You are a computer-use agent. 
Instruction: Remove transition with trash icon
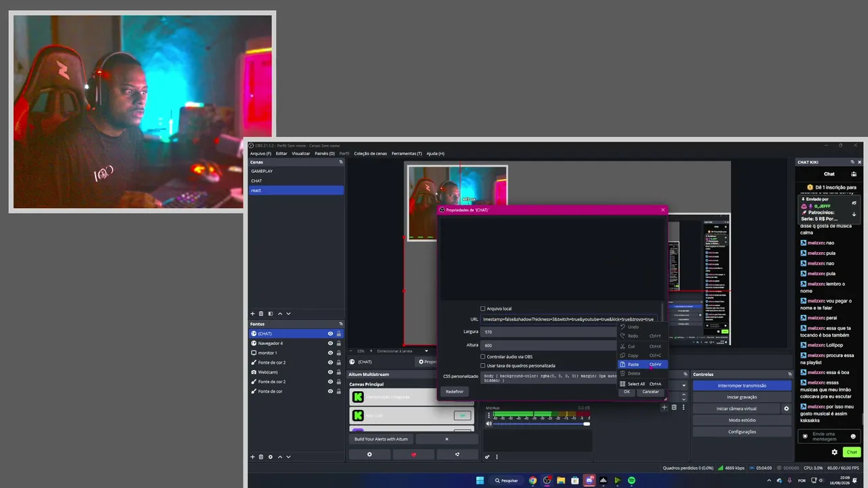(x=673, y=407)
